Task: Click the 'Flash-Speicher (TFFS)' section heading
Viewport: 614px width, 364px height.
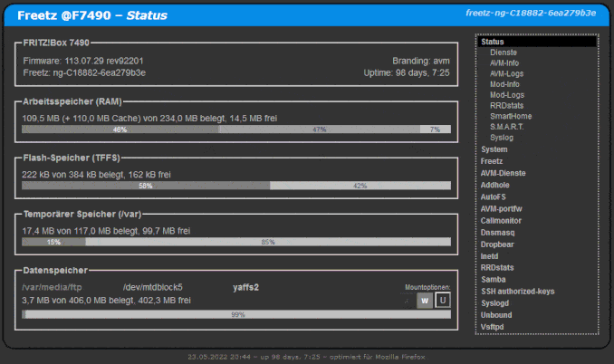Action: 72,158
